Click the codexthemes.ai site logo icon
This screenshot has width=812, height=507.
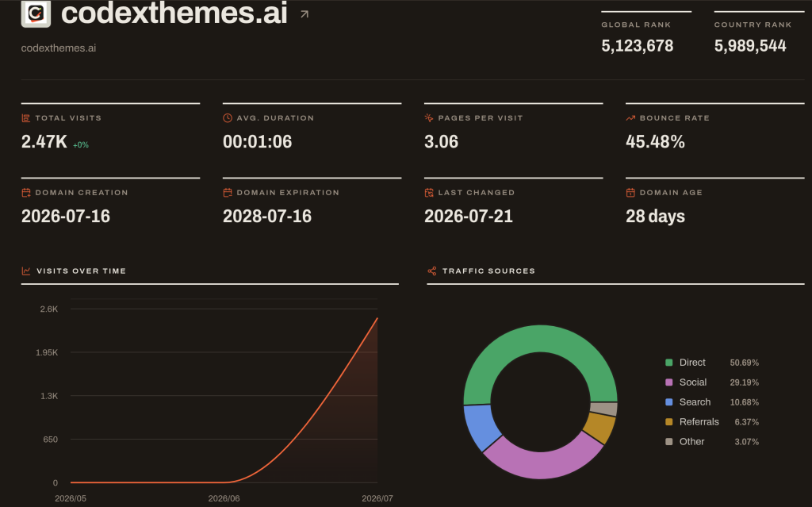point(36,13)
